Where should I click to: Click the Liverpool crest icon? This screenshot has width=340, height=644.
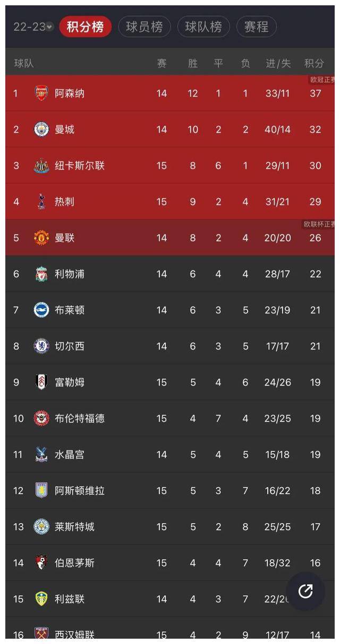coord(41,274)
